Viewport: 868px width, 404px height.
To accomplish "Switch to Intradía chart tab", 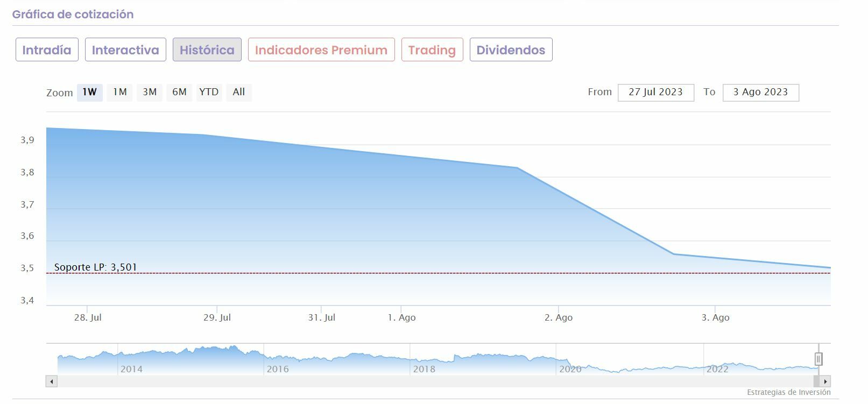I will (x=47, y=50).
